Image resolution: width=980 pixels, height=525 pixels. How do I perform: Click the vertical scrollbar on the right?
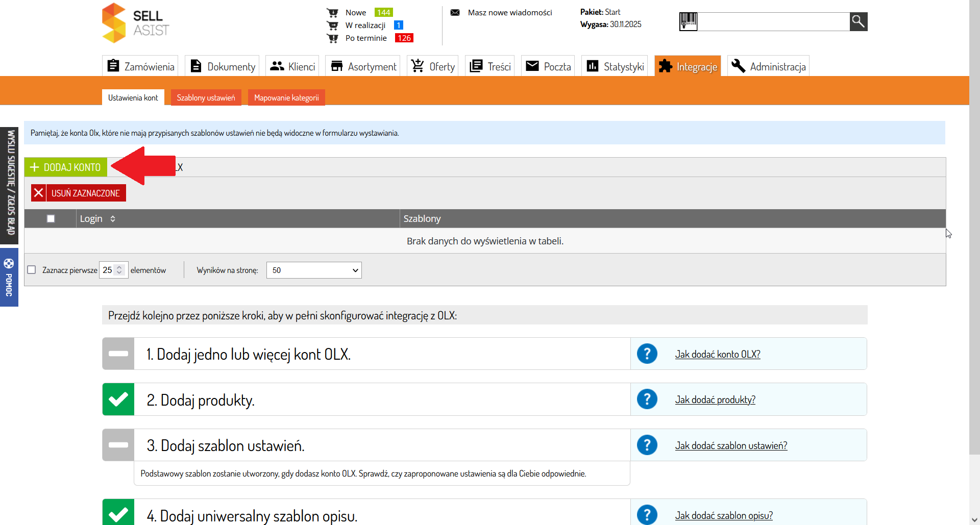point(974,230)
